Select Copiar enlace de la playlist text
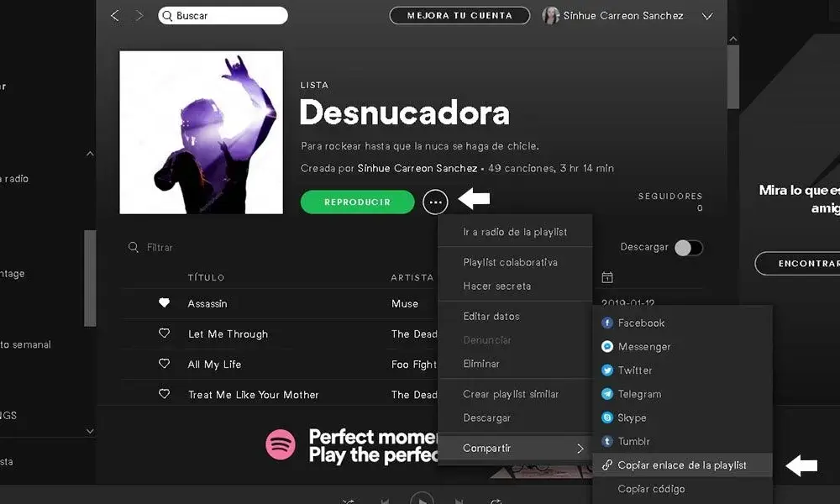The height and width of the screenshot is (504, 840). pos(682,465)
